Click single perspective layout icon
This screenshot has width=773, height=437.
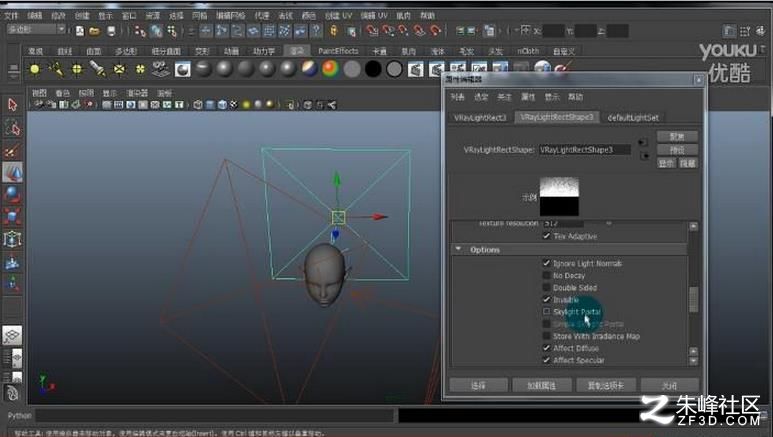click(x=12, y=335)
